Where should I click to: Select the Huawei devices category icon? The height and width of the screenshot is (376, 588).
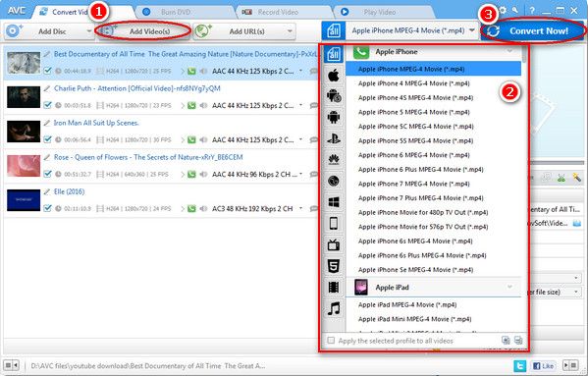[x=334, y=160]
